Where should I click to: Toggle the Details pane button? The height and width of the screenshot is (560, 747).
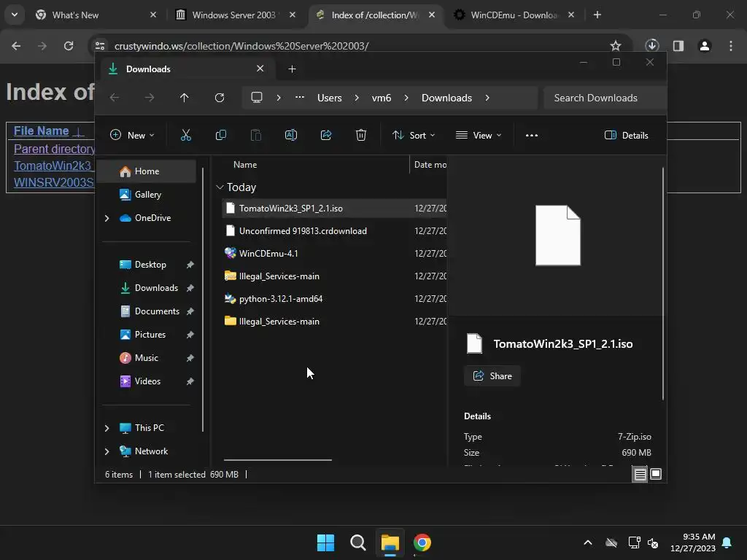626,135
